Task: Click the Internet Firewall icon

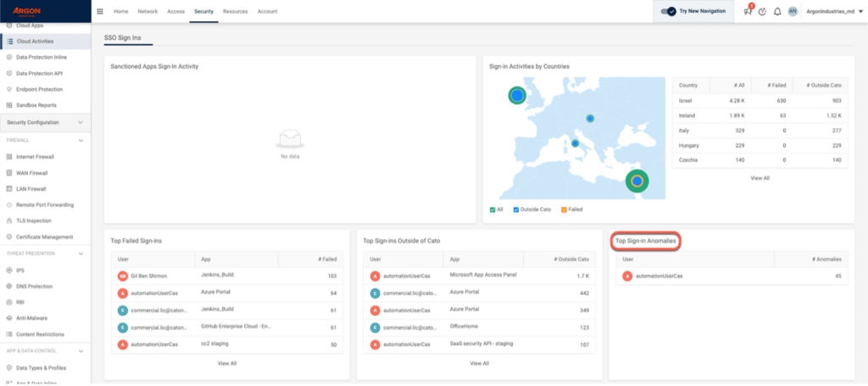Action: [x=10, y=157]
